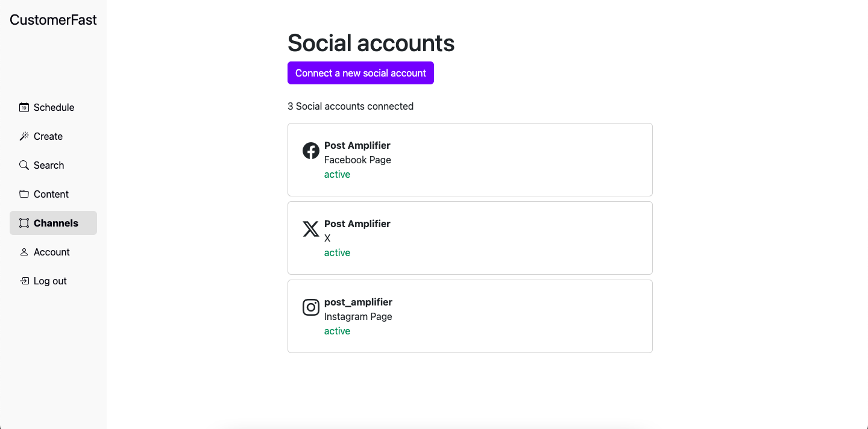Viewport: 868px width, 429px height.
Task: Click the Search magnifier icon
Action: pos(24,165)
